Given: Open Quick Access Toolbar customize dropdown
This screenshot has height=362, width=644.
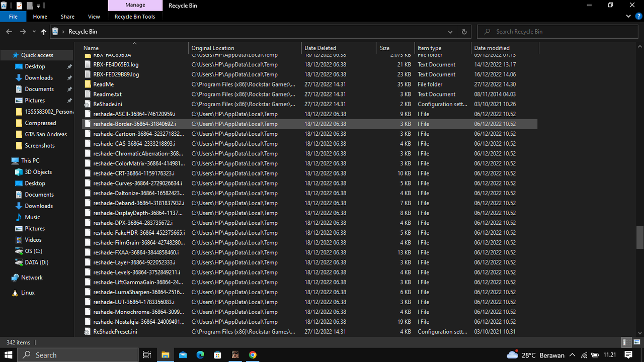Looking at the screenshot, I should 39,6.
